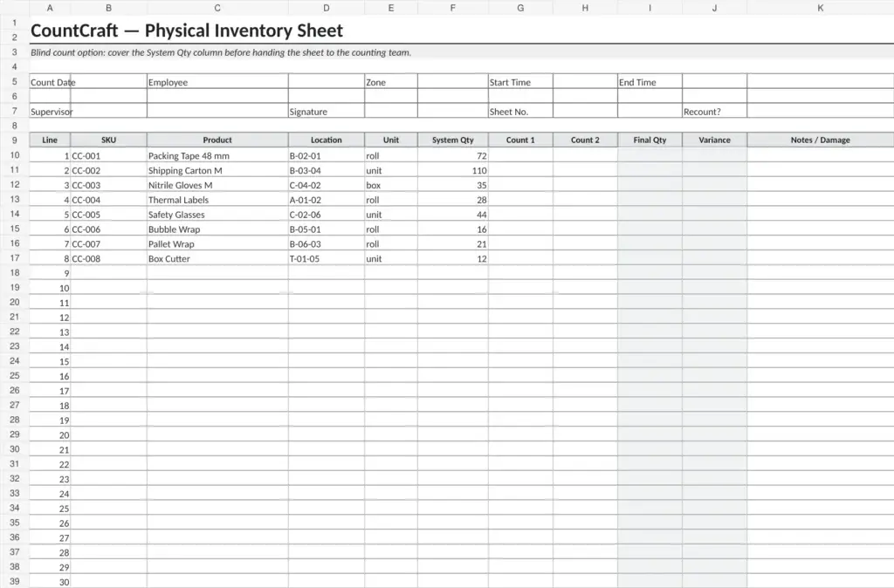Click the line number 15 cell
The image size is (894, 588).
pyautogui.click(x=50, y=361)
